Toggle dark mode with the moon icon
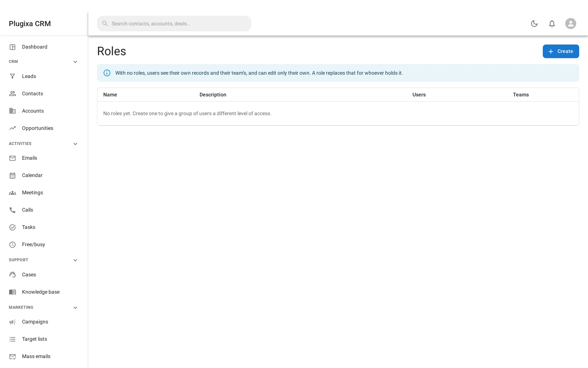Image resolution: width=588 pixels, height=368 pixels. click(534, 24)
